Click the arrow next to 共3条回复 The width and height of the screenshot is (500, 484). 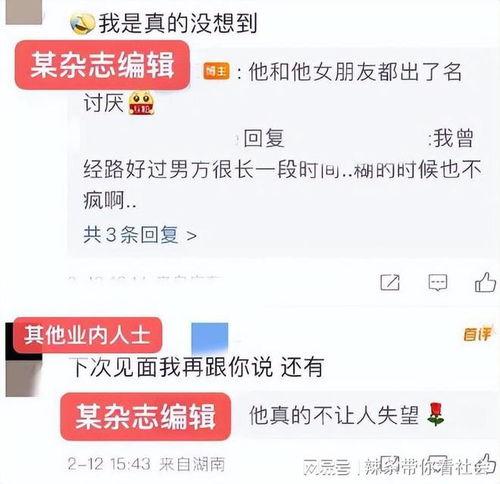point(191,236)
